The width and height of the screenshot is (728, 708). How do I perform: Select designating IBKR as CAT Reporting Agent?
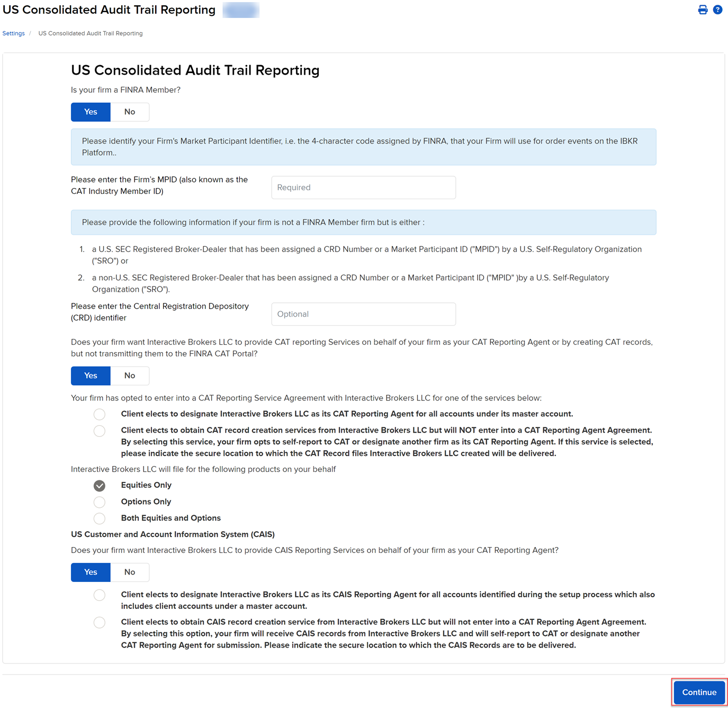click(99, 414)
